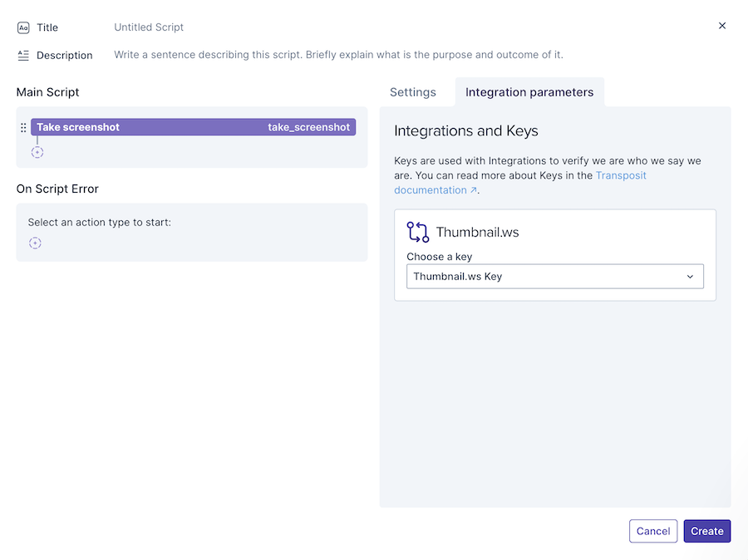This screenshot has height=560, width=748.
Task: Grab the Take screenshot drag handle
Action: coord(23,128)
